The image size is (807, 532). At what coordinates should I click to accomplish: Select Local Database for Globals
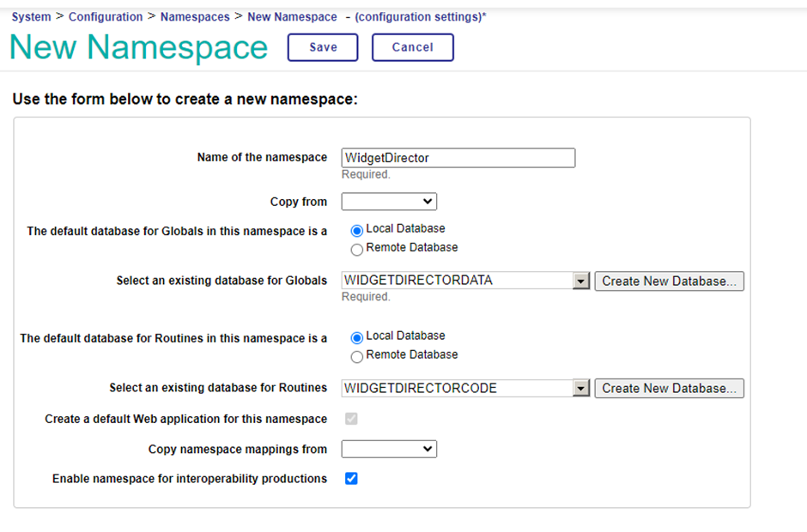(x=357, y=230)
